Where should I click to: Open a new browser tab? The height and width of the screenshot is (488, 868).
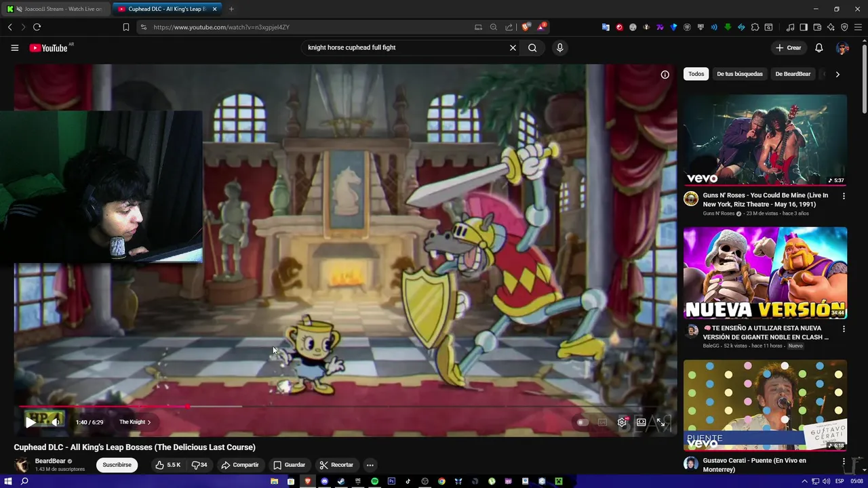pyautogui.click(x=231, y=9)
